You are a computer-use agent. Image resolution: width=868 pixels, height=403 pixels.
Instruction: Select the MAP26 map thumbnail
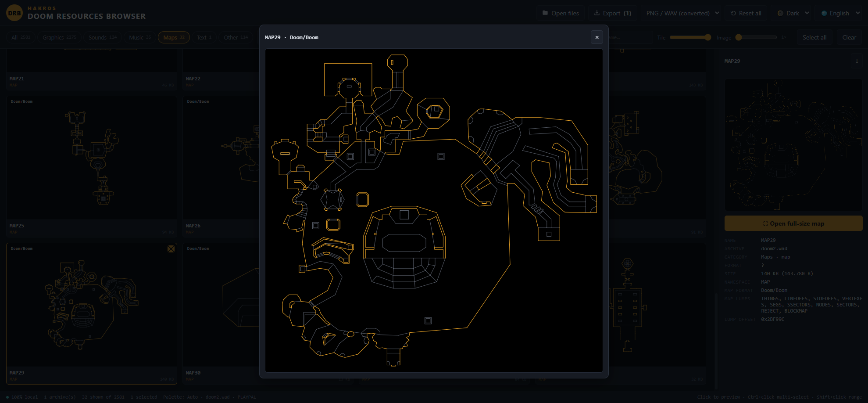pyautogui.click(x=221, y=158)
